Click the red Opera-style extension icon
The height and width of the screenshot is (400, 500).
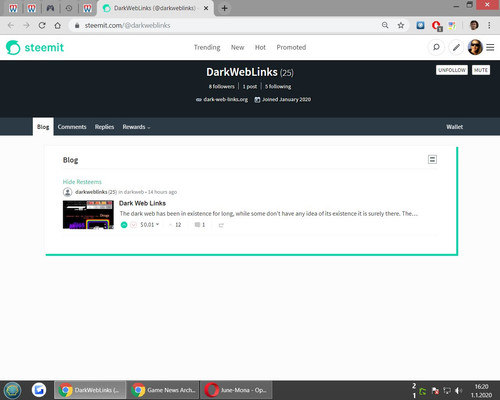click(436, 26)
